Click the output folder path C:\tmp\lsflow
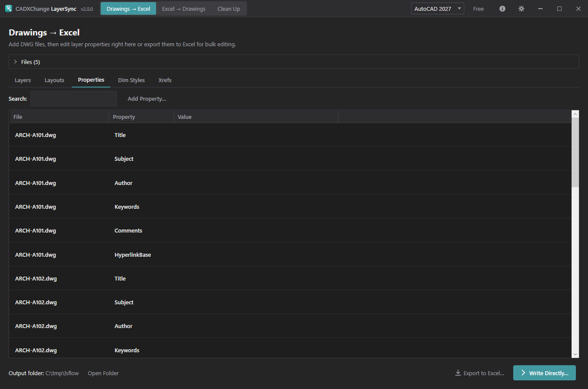Viewport: 588px width, 389px height. point(62,373)
